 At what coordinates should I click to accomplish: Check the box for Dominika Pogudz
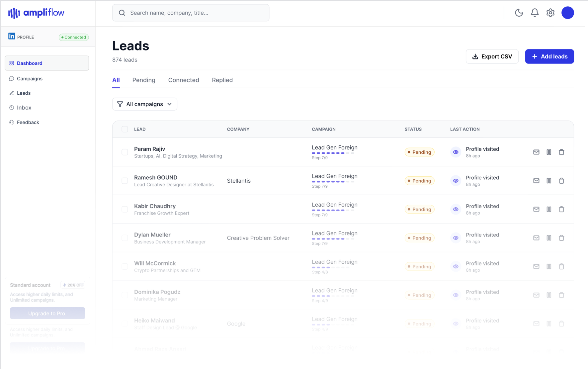click(x=125, y=295)
